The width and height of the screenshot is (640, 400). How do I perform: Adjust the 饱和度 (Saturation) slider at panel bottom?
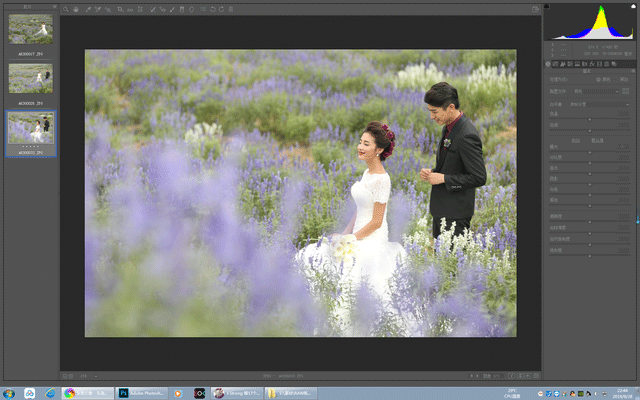click(590, 256)
